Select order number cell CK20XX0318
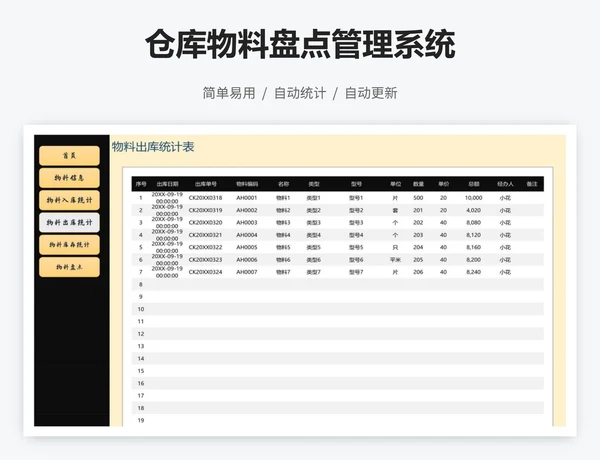This screenshot has width=600, height=460. 205,198
